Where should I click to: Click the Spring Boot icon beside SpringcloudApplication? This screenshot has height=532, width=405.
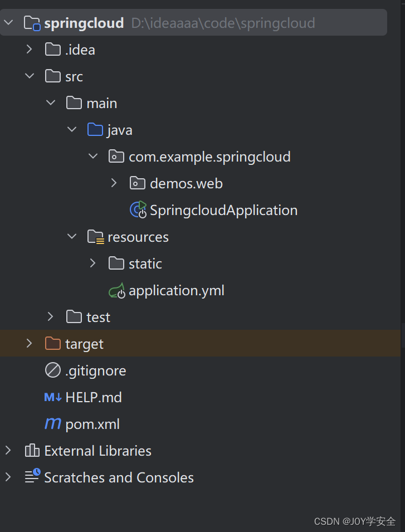tap(138, 210)
